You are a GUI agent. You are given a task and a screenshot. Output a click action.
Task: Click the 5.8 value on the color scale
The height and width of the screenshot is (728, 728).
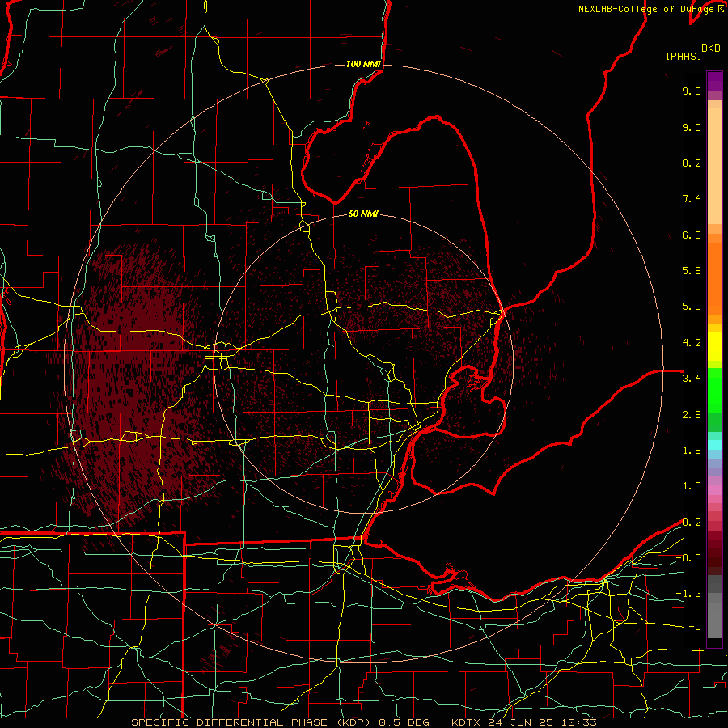(692, 271)
